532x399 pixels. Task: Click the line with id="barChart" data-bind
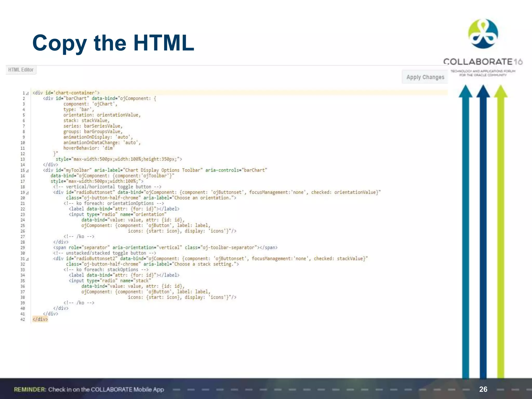click(99, 98)
